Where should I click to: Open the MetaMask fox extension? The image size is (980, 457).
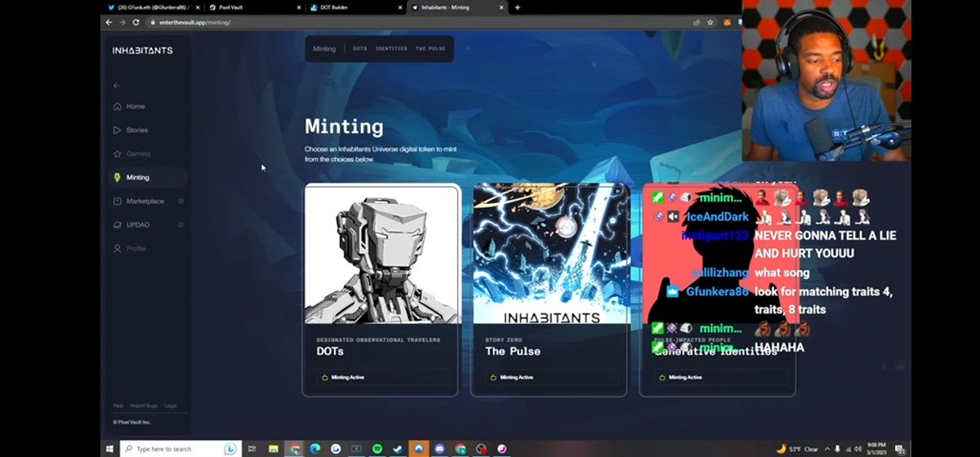coord(728,22)
